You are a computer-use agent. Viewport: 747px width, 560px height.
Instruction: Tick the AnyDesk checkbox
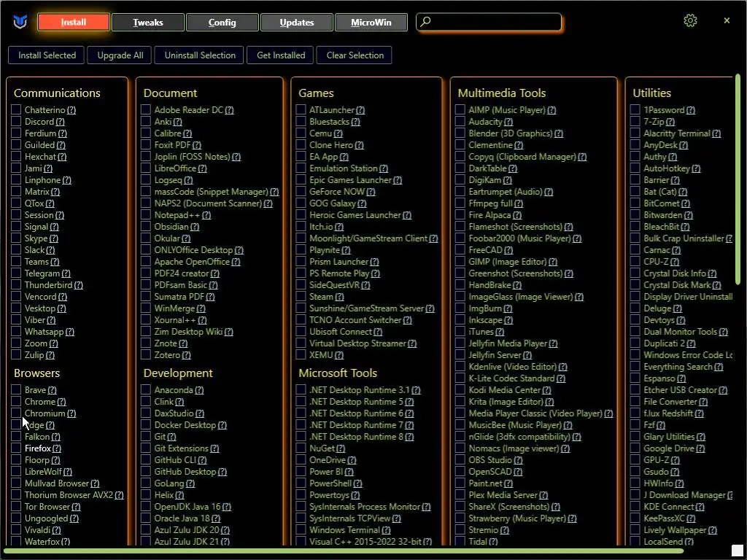point(635,145)
